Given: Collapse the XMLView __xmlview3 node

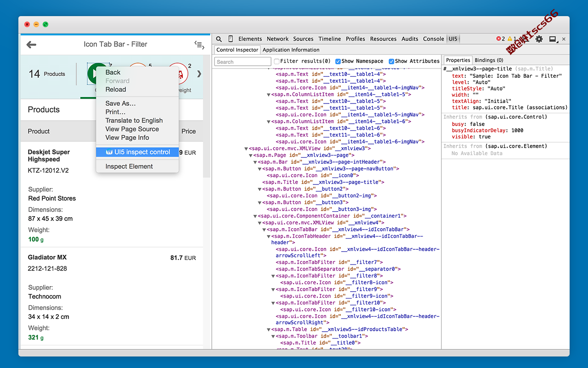Looking at the screenshot, I should click(246, 149).
